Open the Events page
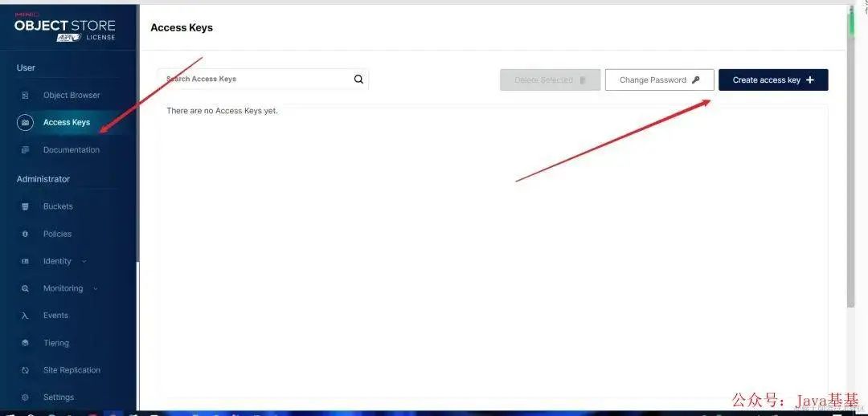This screenshot has height=416, width=868. [x=55, y=316]
